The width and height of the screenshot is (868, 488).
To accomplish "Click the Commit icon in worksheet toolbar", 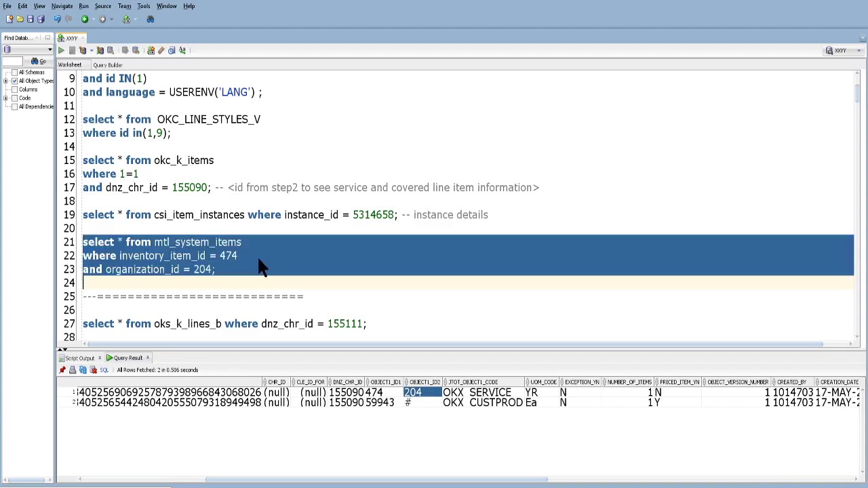I will point(125,50).
